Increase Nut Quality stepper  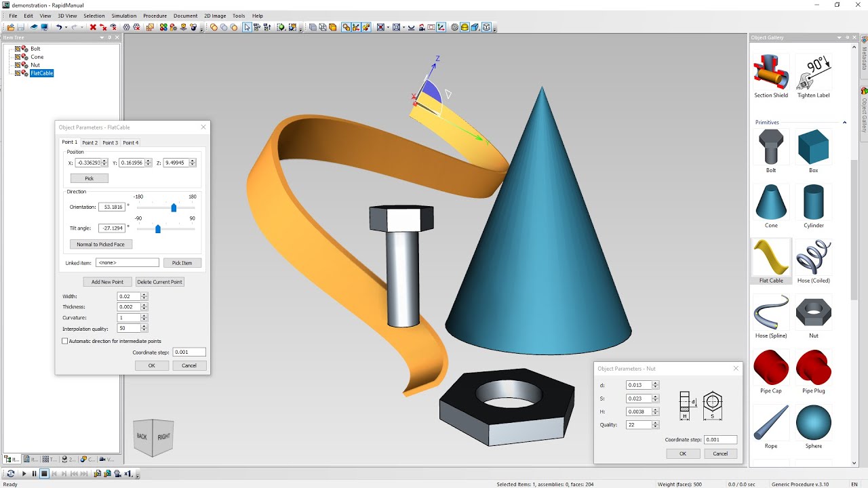(x=655, y=423)
